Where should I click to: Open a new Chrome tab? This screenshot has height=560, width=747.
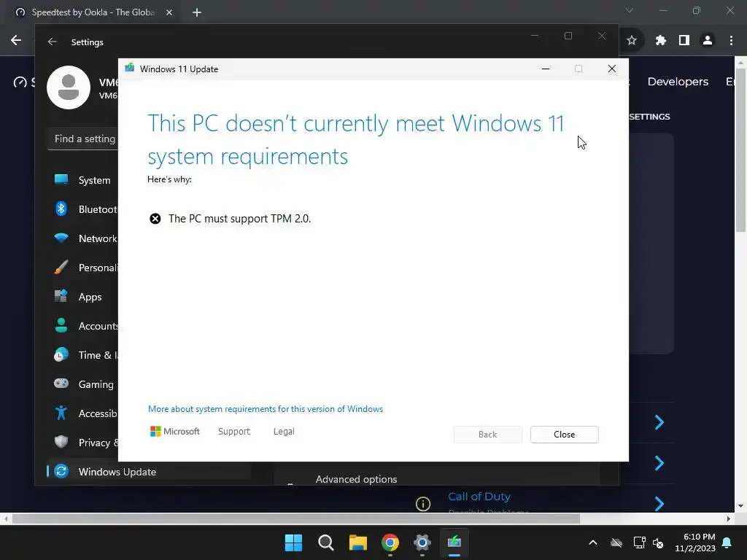pyautogui.click(x=197, y=12)
